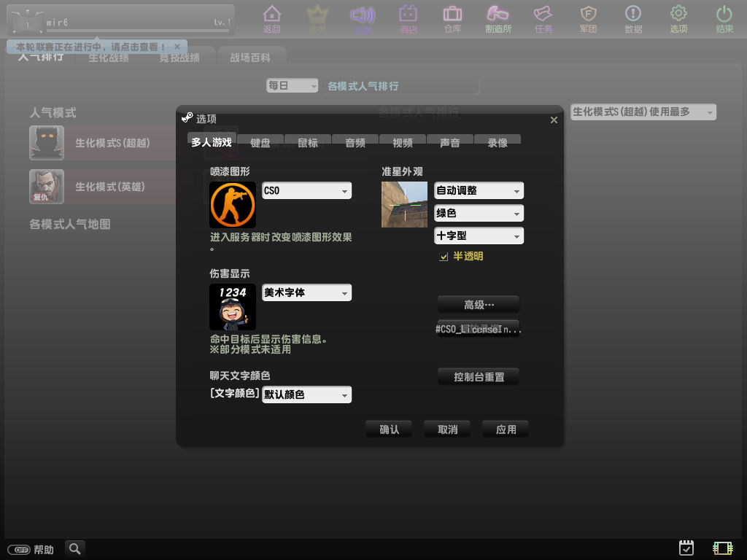The width and height of the screenshot is (747, 560).
Task: Open the 默认颜色 chat text color dropdown
Action: point(306,394)
